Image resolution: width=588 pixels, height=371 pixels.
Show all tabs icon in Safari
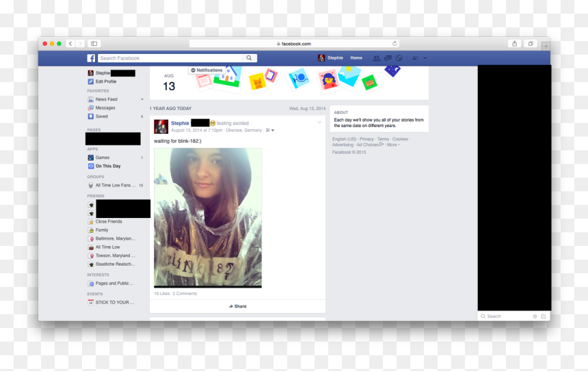[531, 44]
